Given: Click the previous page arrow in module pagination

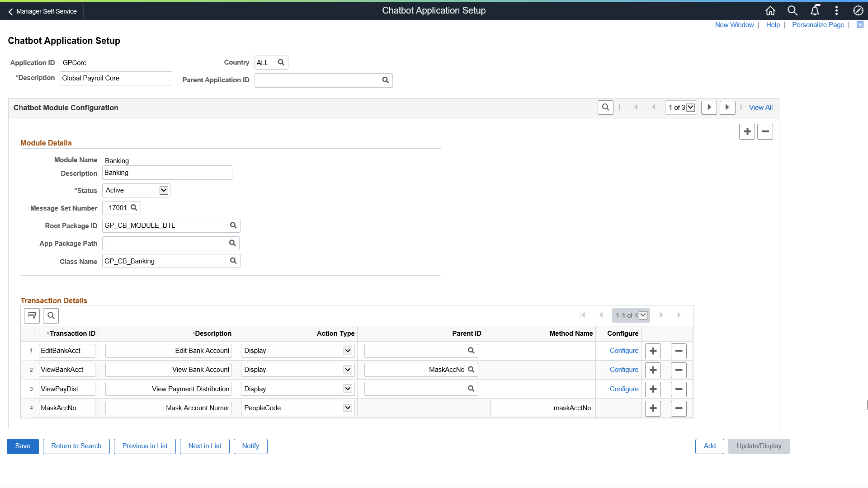Looking at the screenshot, I should click(x=654, y=107).
